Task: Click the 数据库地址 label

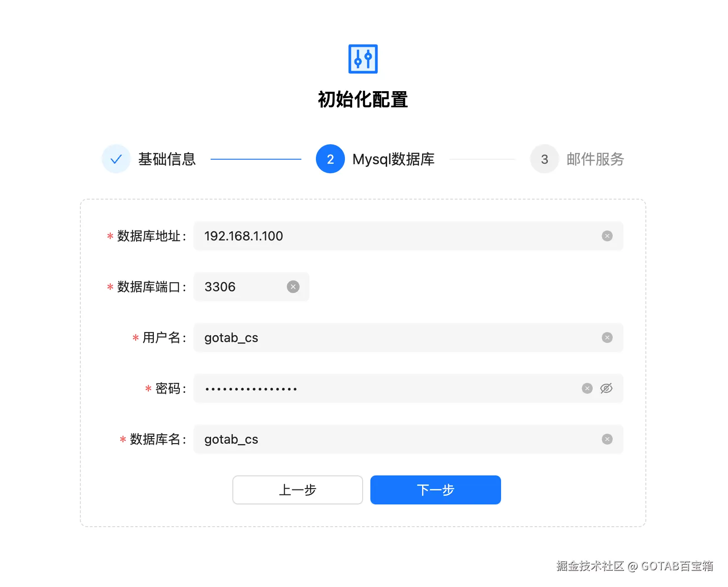Action: click(149, 236)
